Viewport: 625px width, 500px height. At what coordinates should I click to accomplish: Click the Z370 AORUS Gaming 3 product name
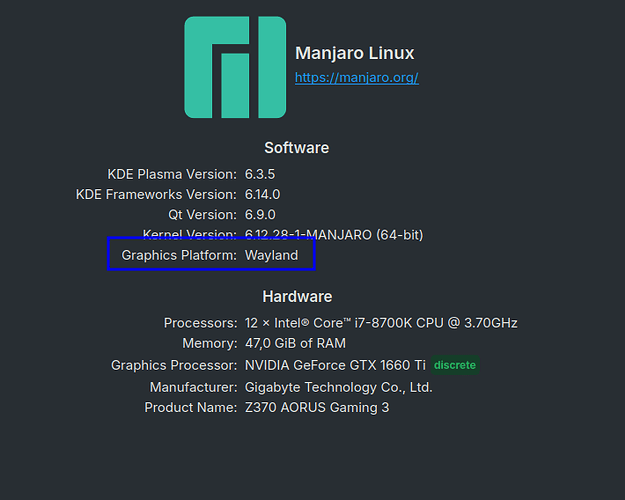click(317, 407)
